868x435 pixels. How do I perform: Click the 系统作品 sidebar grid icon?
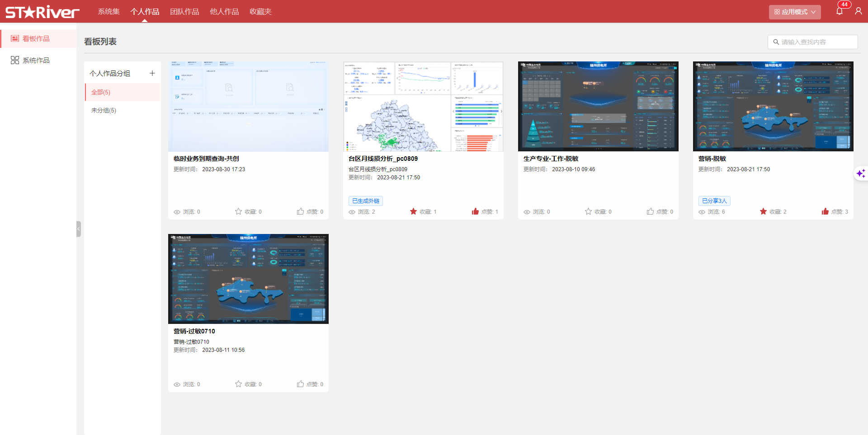tap(15, 61)
